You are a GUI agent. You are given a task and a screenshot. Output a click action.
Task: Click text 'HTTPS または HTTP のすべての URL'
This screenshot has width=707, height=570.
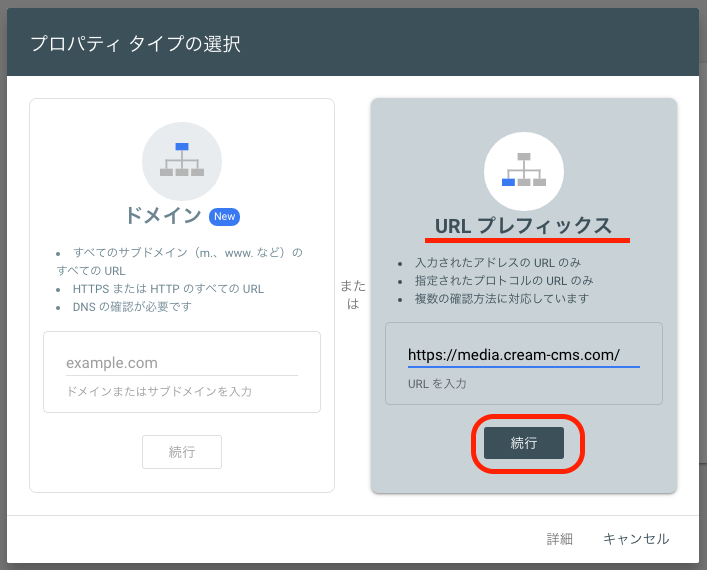click(x=168, y=289)
